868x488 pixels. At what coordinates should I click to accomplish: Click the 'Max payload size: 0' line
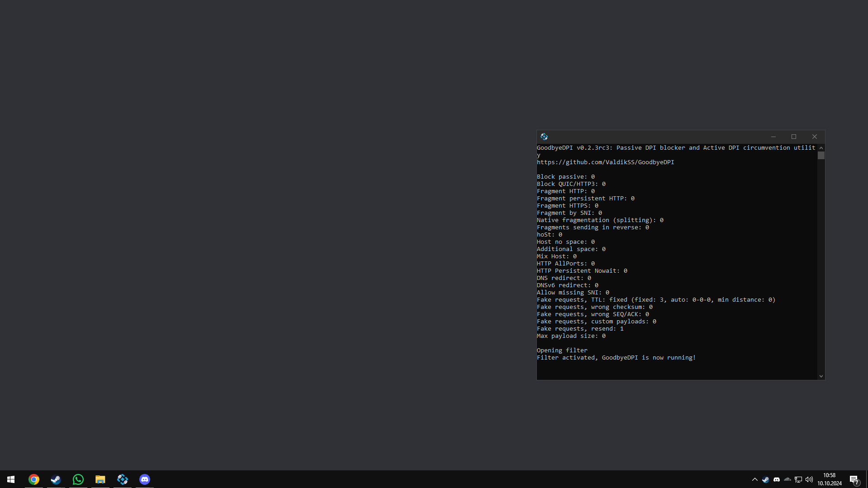point(571,336)
